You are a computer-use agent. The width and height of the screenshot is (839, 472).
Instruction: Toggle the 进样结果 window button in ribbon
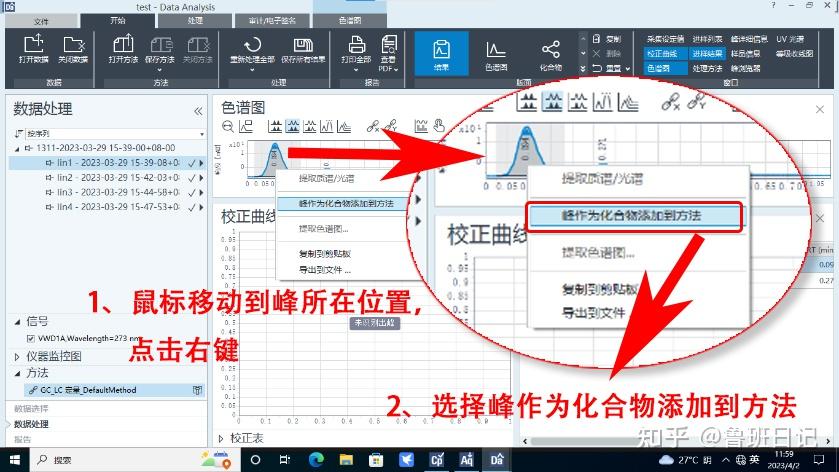[x=707, y=54]
